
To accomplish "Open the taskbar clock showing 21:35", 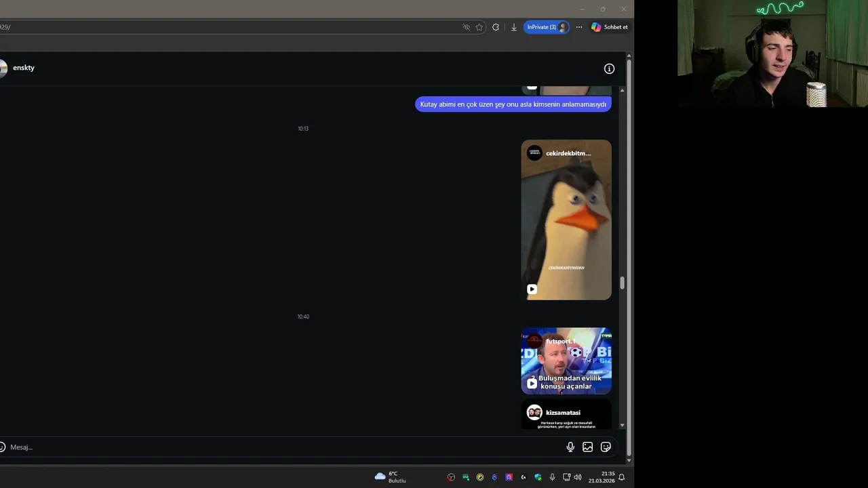I will click(x=601, y=477).
